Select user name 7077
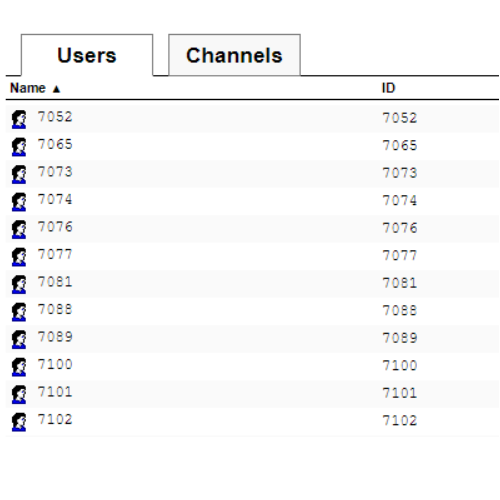Screen dimensions: 500x500 (x=55, y=254)
